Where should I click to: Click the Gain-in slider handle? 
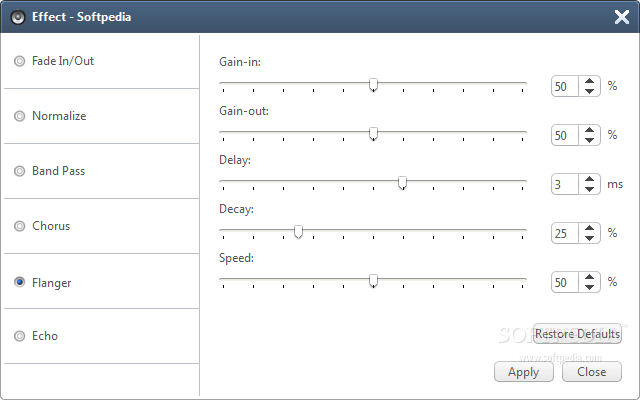[x=373, y=85]
